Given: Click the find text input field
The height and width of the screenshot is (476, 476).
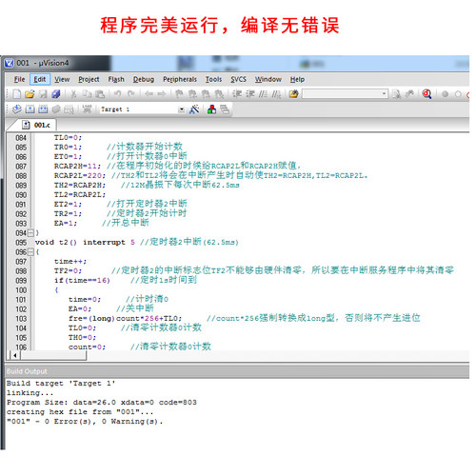Looking at the screenshot, I should pyautogui.click(x=342, y=94).
